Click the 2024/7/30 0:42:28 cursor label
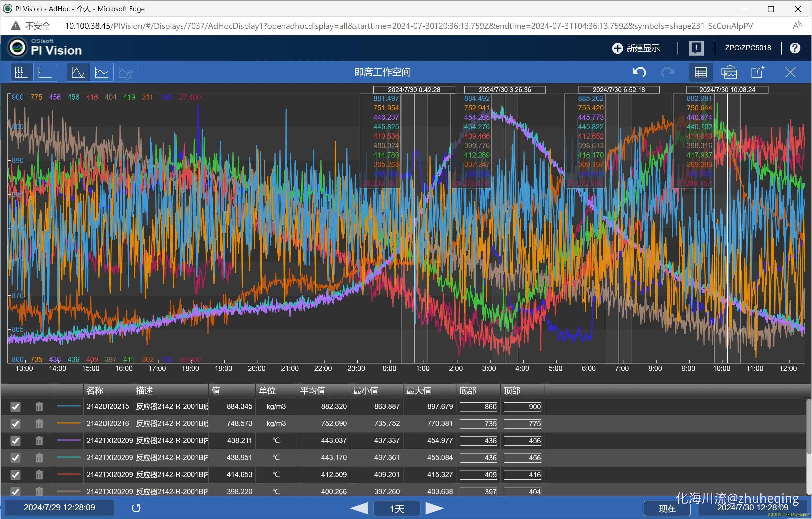This screenshot has width=812, height=519. (x=414, y=90)
